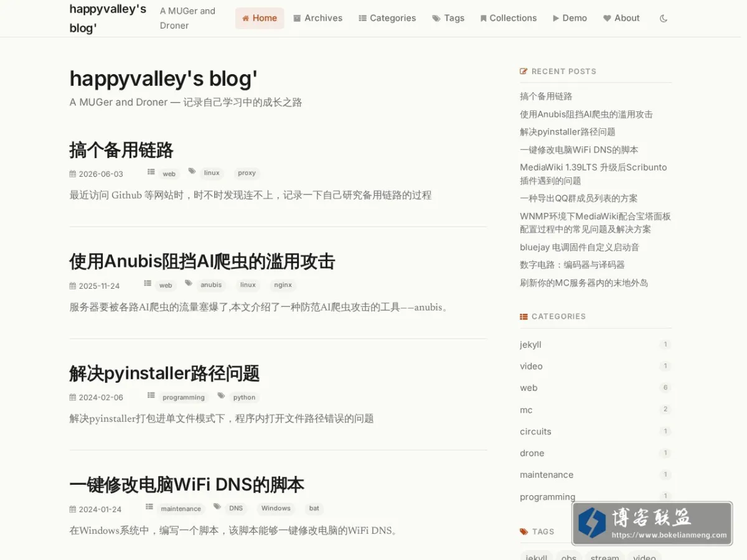Open recent post 解决pyinstaller路径问题 in sidebar
Screen dimensions: 747x560
point(568,132)
